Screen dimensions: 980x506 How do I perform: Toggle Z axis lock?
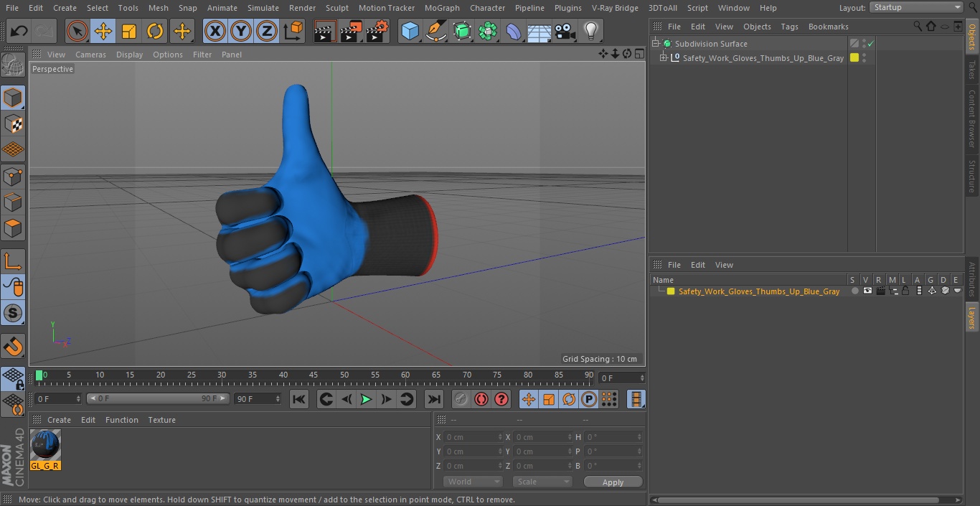coord(267,32)
